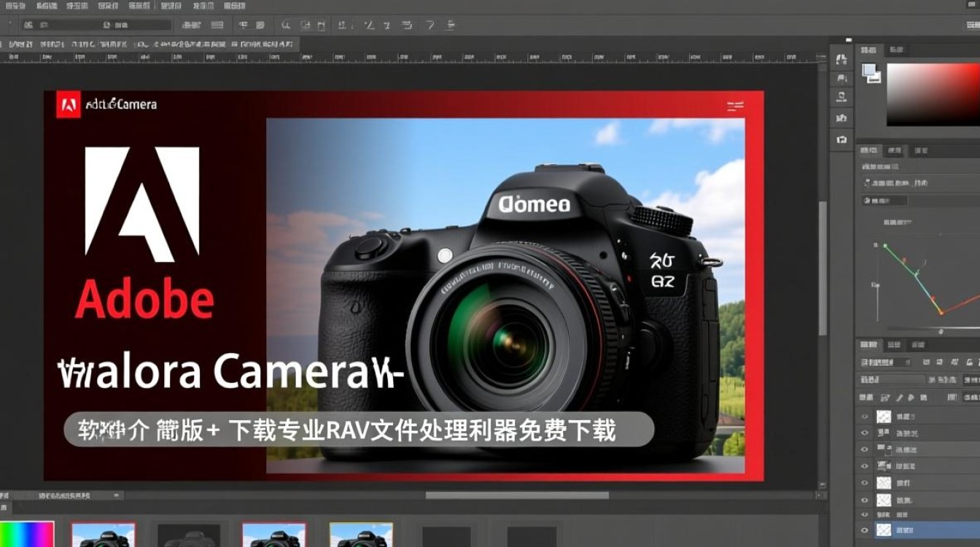This screenshot has height=547, width=980.
Task: Open the zoom tool in the top options bar
Action: pos(286,24)
